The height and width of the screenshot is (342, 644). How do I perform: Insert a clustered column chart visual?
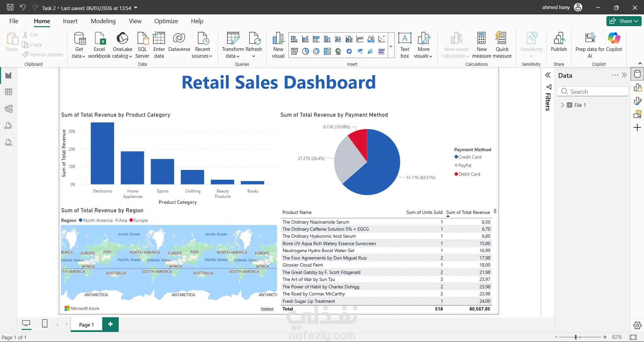[x=327, y=39]
